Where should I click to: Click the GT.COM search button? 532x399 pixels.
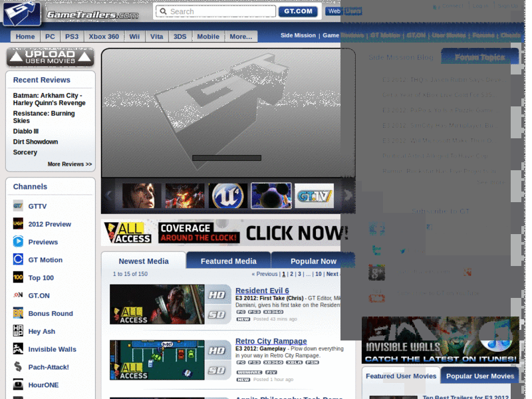(298, 11)
